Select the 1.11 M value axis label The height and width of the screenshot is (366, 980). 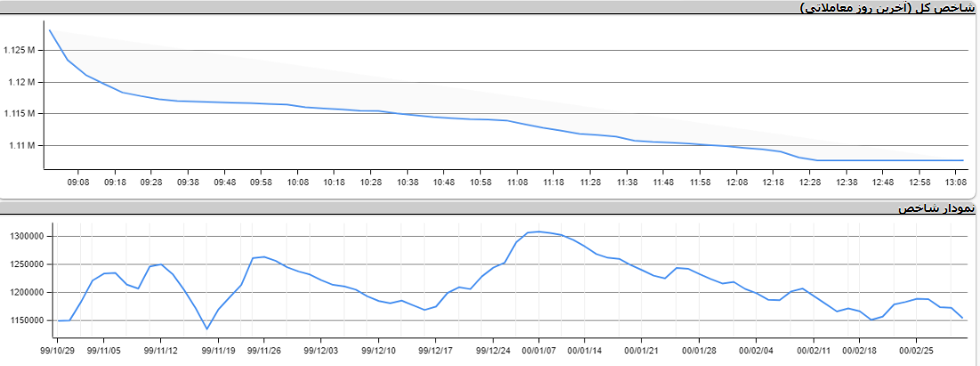21,145
